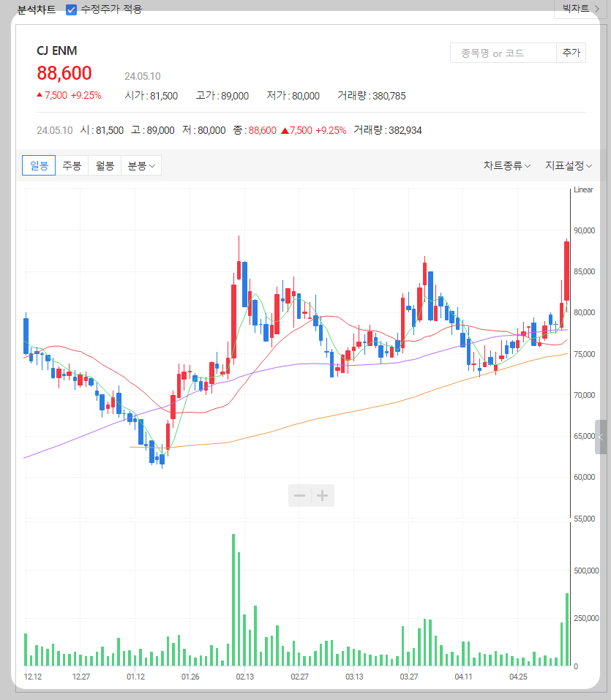The width and height of the screenshot is (611, 700).
Task: Zoom in with the plus button
Action: pos(323,495)
